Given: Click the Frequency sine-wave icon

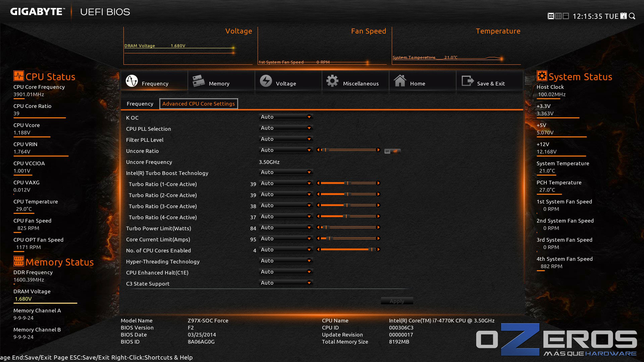Looking at the screenshot, I should (132, 81).
